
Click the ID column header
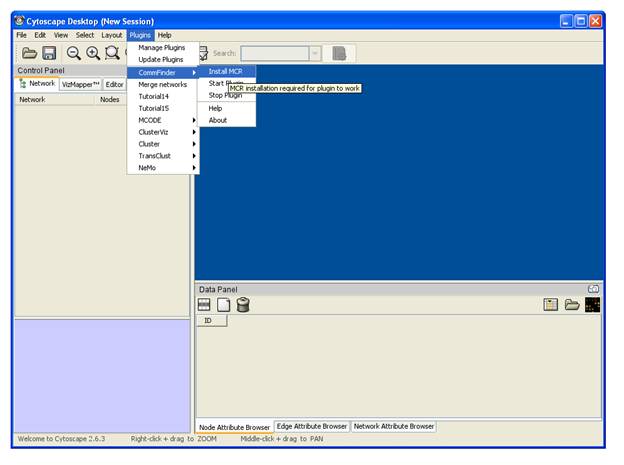pyautogui.click(x=212, y=320)
